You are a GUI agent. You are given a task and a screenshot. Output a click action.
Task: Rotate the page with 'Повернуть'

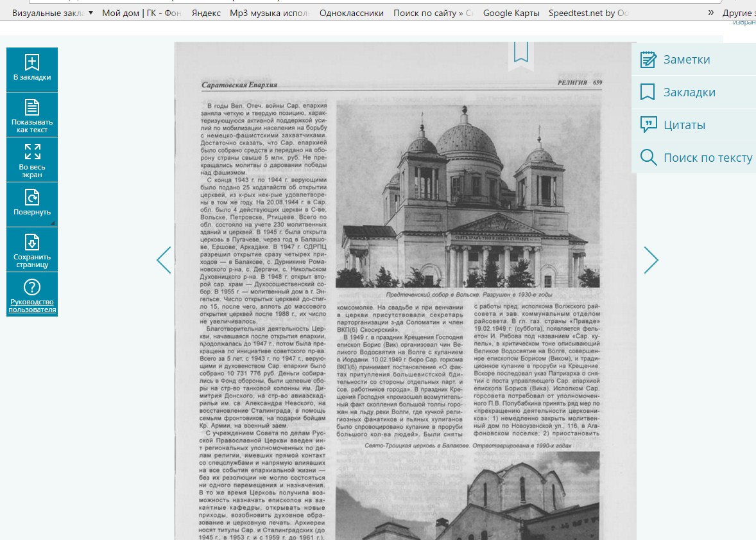[x=32, y=197]
